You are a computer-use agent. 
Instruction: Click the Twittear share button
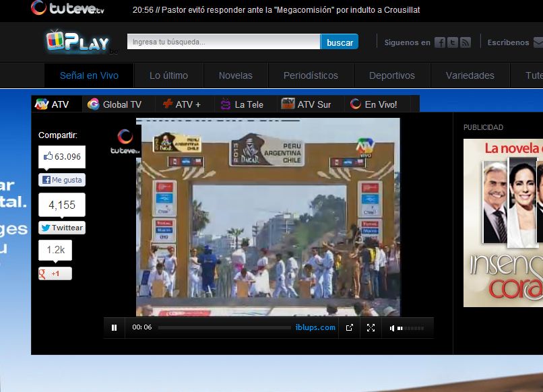[x=62, y=228]
